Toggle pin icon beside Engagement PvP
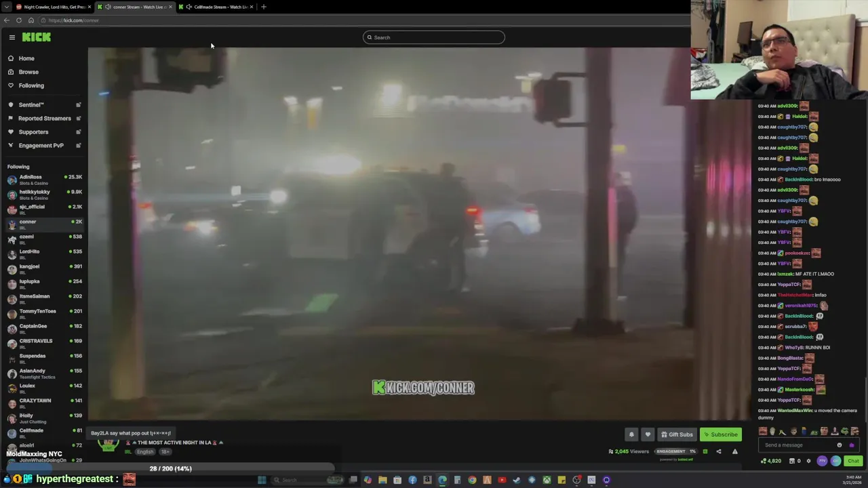 (79, 146)
